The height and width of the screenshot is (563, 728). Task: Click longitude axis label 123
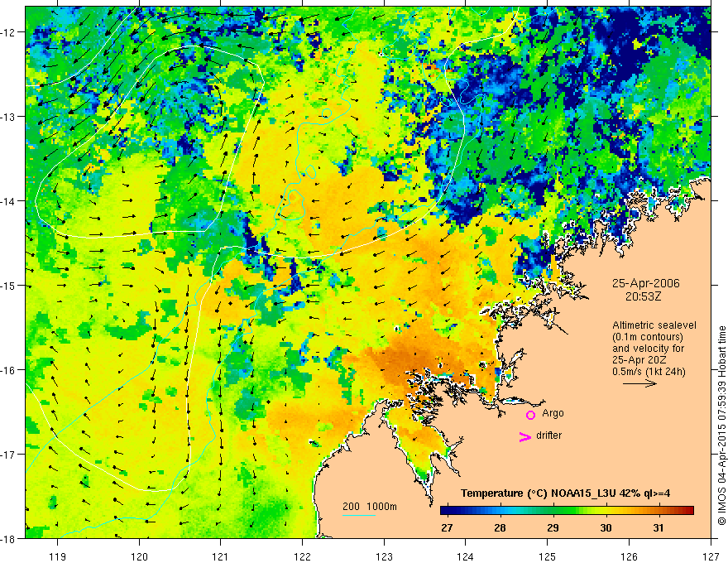point(384,556)
